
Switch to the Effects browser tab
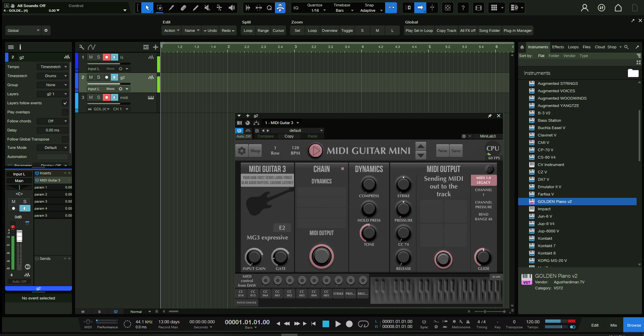coord(558,47)
